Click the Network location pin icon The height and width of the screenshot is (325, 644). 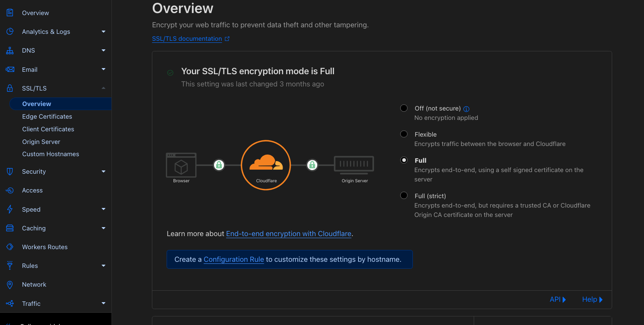pos(10,285)
